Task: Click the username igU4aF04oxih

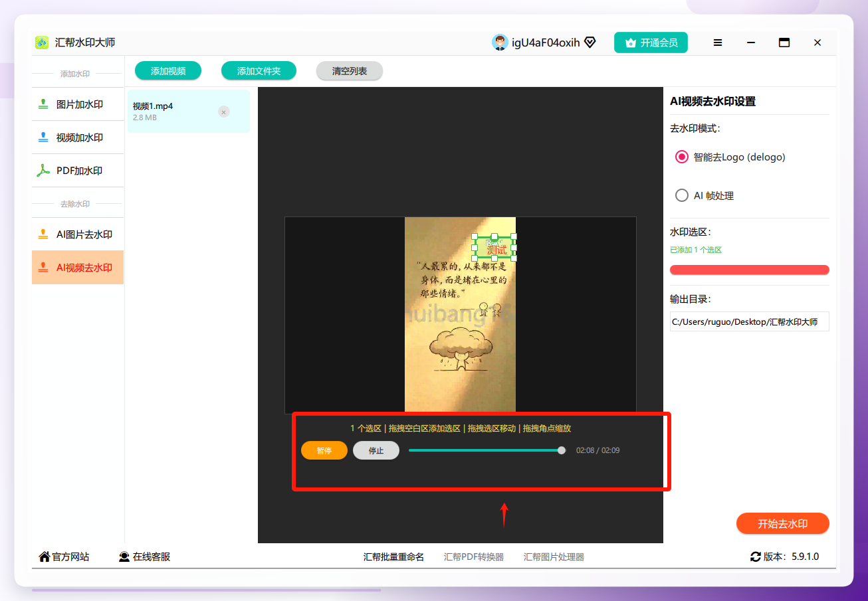Action: [546, 43]
